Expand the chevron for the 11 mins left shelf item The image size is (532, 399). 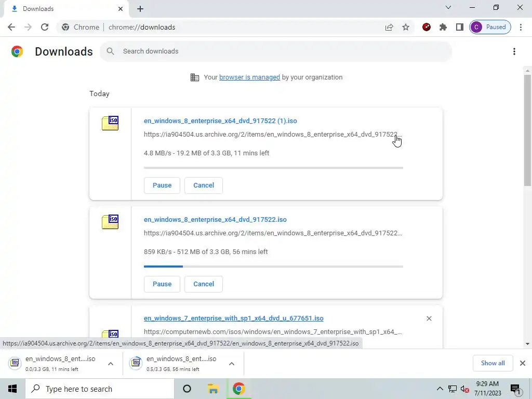pyautogui.click(x=111, y=364)
